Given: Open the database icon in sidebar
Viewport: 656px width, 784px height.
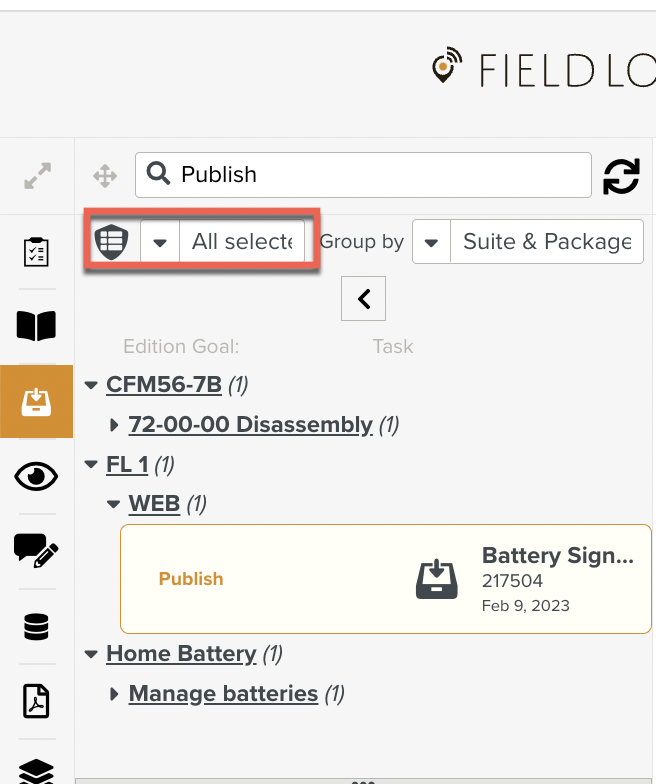Looking at the screenshot, I should coord(37,627).
